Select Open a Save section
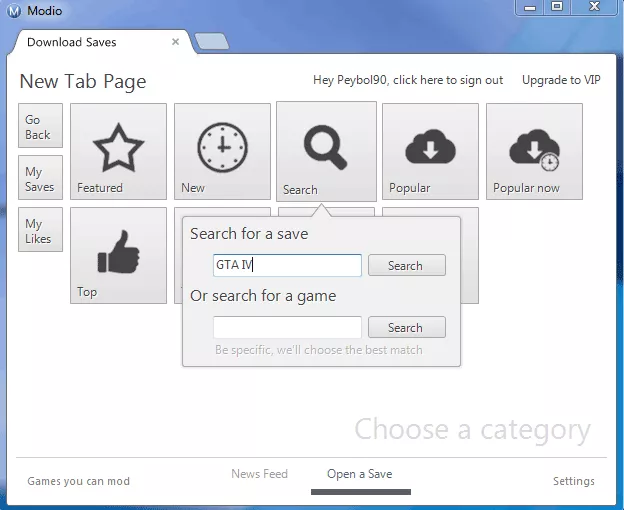 click(359, 474)
